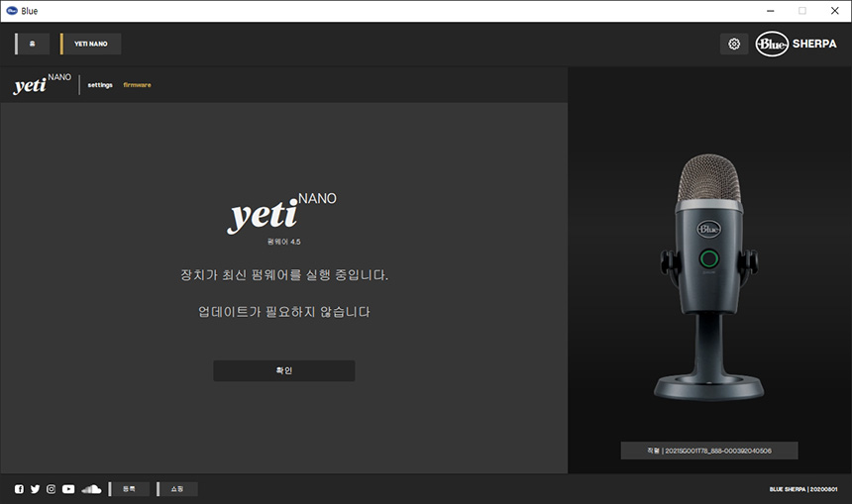Switch to the firmware tab
852x504 pixels.
point(137,85)
